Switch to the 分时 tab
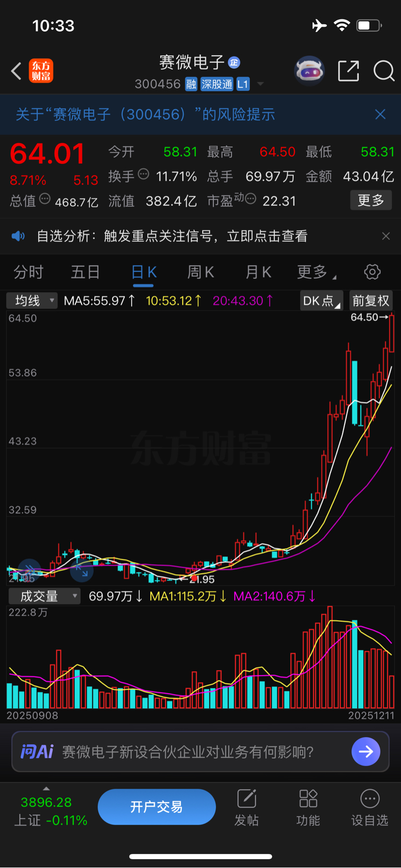Screen dimensions: 401x868 pos(29,272)
